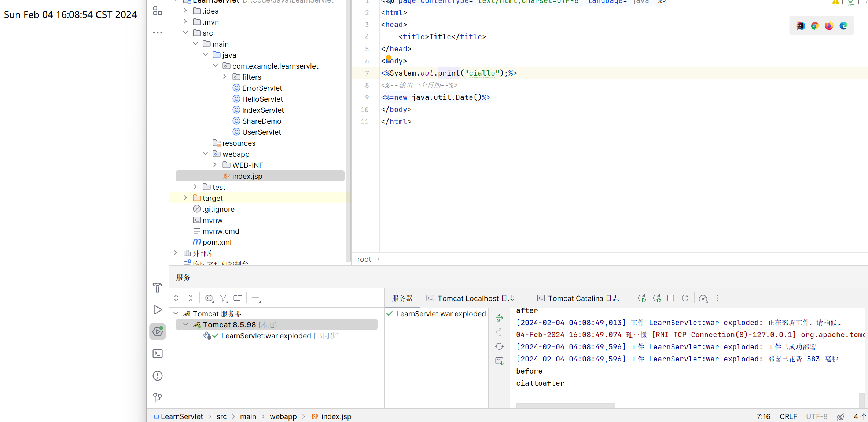Toggle the services view options eye

209,298
